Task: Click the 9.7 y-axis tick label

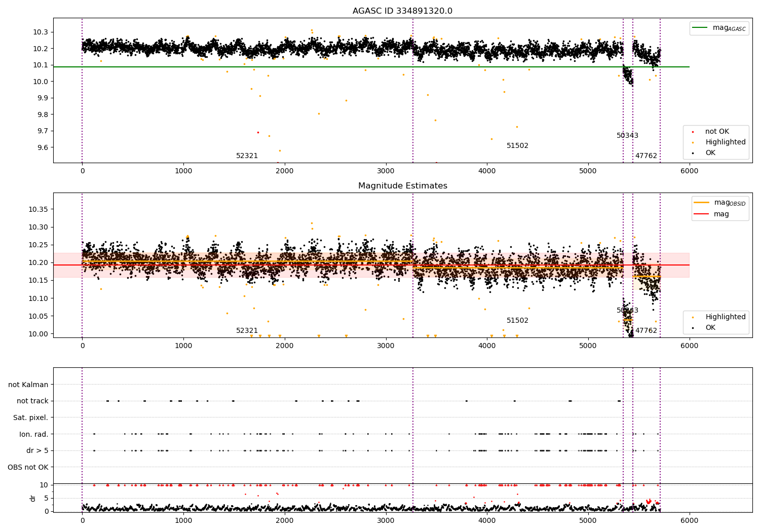Action: pyautogui.click(x=42, y=131)
